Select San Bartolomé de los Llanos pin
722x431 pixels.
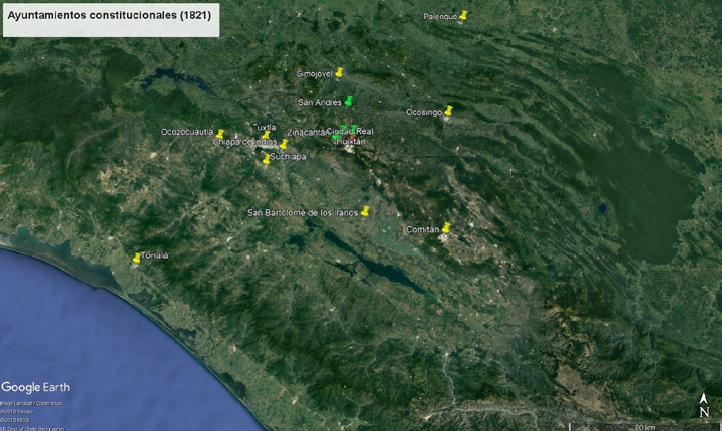click(x=365, y=211)
